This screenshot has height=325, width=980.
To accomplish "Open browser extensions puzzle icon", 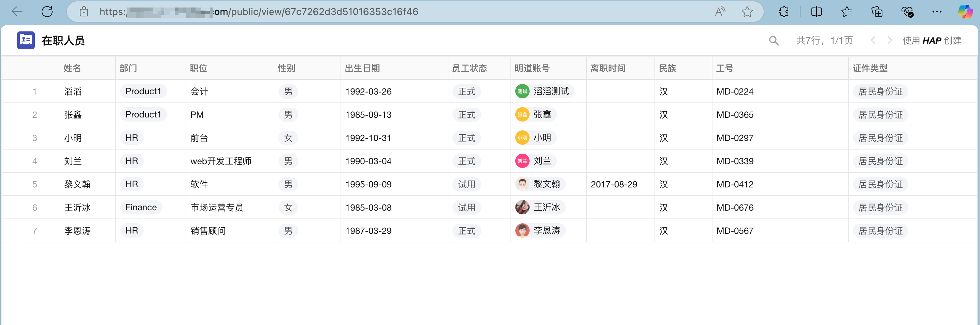I will 783,12.
